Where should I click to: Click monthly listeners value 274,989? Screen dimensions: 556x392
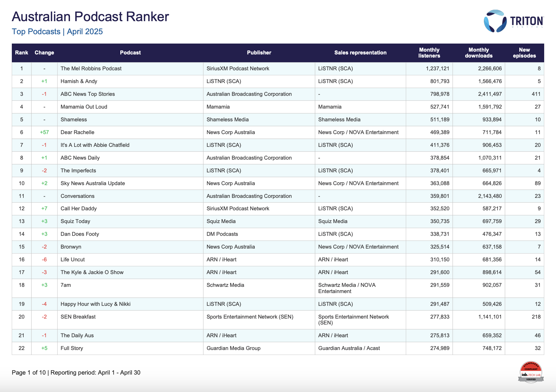coord(440,348)
